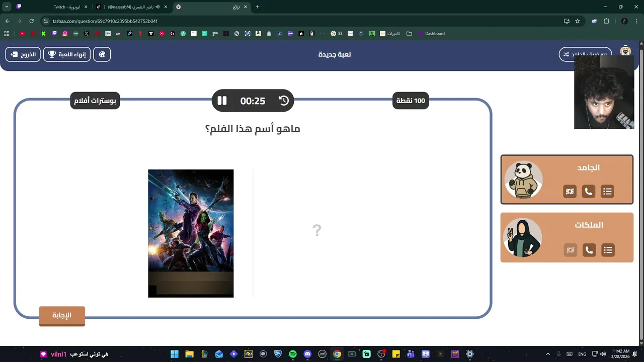The width and height of the screenshot is (644, 362).
Task: Click the لعبة جديدة game title
Action: tap(335, 54)
